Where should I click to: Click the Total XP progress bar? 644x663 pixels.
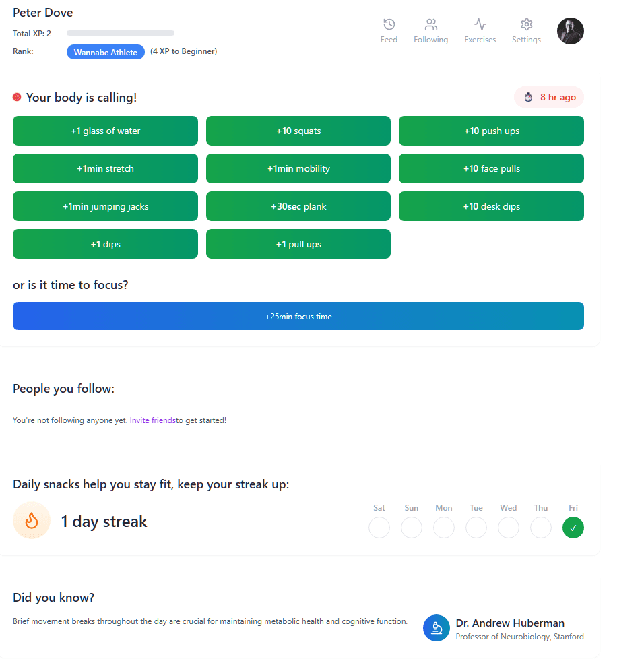pyautogui.click(x=120, y=33)
